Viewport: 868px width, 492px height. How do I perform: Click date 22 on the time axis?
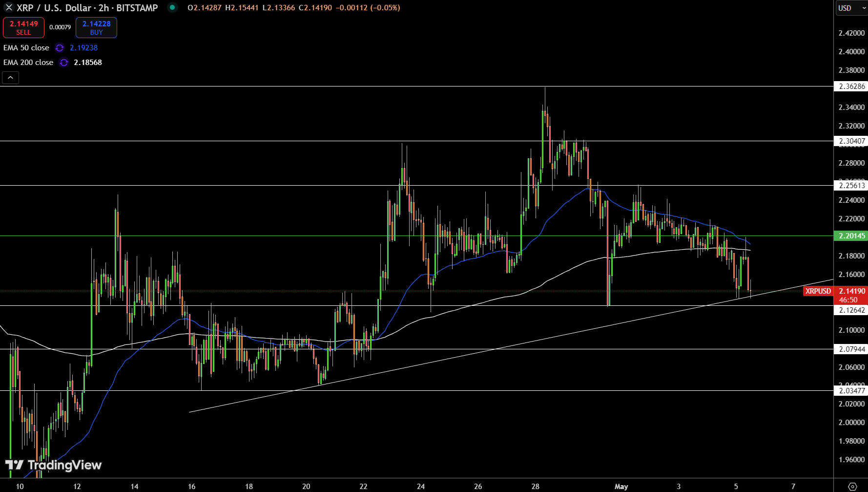363,486
